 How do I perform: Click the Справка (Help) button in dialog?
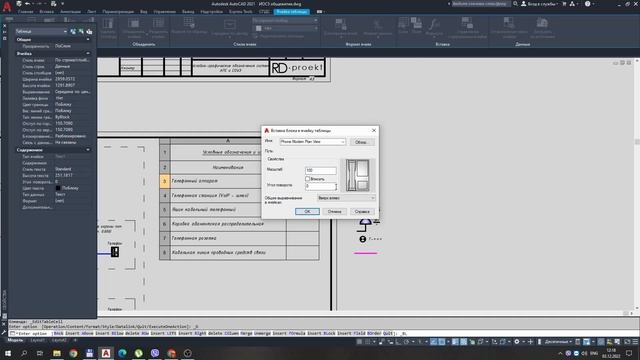click(x=362, y=211)
